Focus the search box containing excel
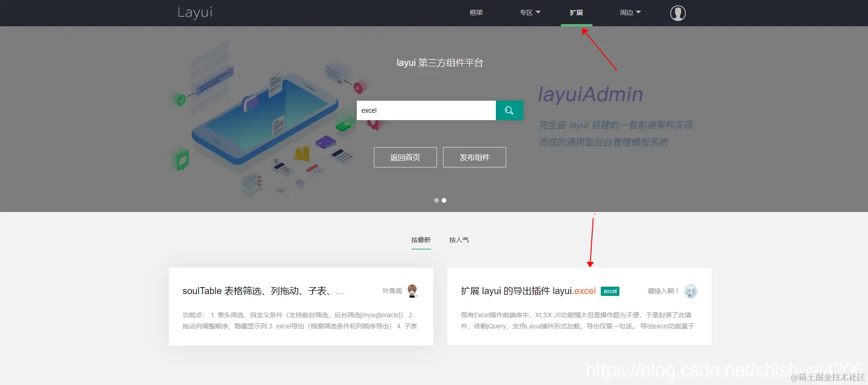 (426, 110)
